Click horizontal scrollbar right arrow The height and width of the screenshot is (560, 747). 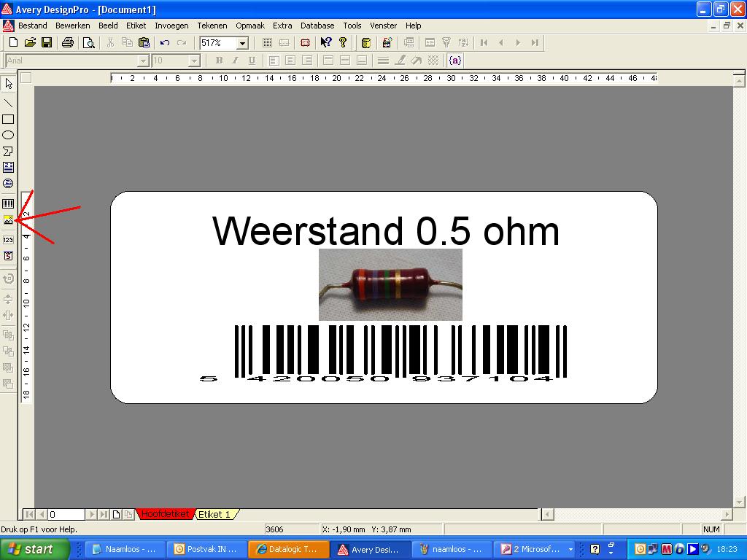[x=726, y=514]
